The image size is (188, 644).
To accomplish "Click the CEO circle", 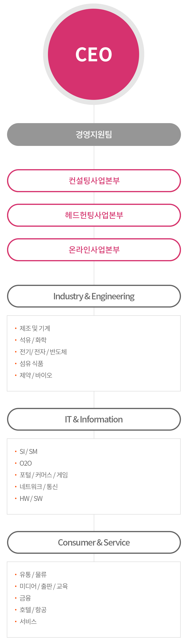I will 94,54.
